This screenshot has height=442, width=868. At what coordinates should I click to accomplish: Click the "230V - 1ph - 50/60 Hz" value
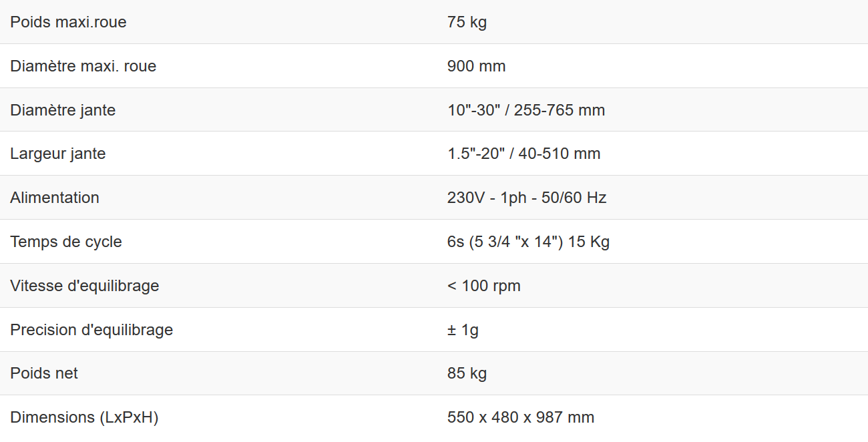[527, 198]
